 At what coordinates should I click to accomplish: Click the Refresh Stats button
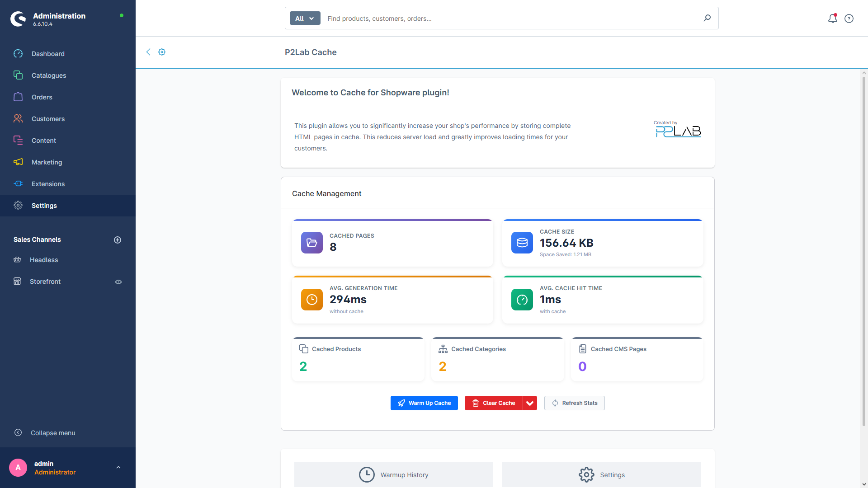[574, 403]
